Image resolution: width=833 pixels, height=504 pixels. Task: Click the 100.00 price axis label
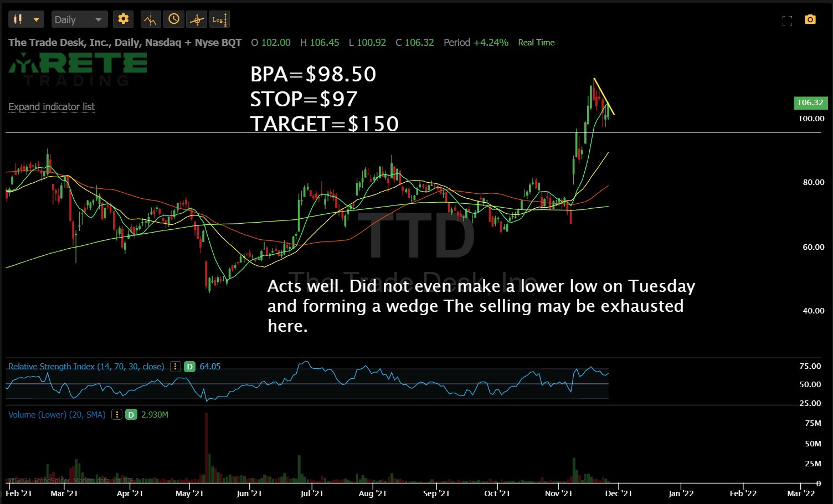[x=811, y=119]
